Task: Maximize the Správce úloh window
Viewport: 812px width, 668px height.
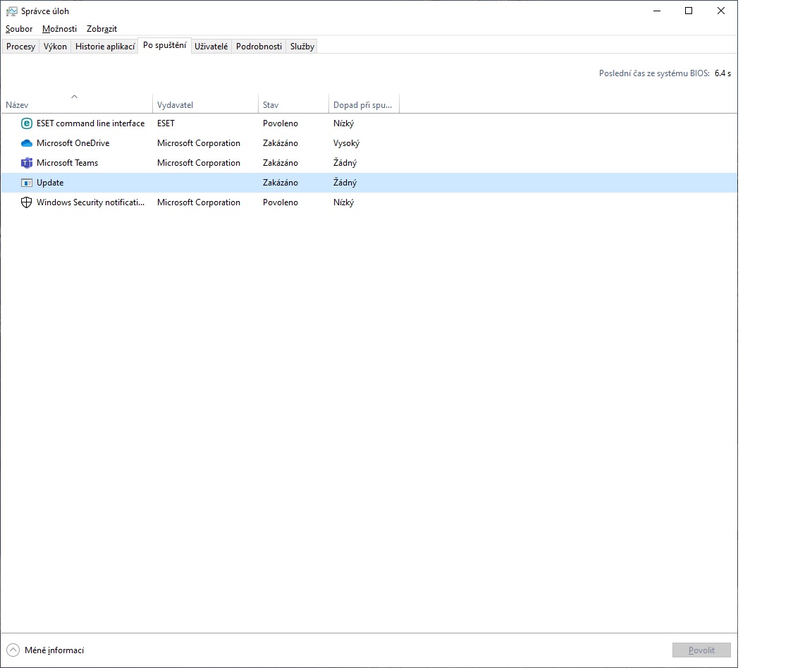Action: click(688, 11)
